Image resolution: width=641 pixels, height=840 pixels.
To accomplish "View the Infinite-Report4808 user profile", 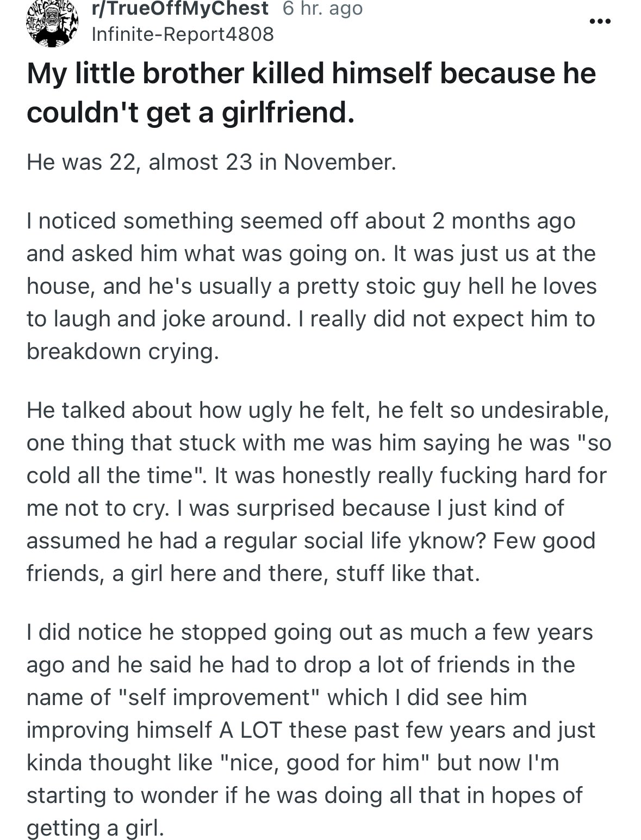I will click(183, 34).
